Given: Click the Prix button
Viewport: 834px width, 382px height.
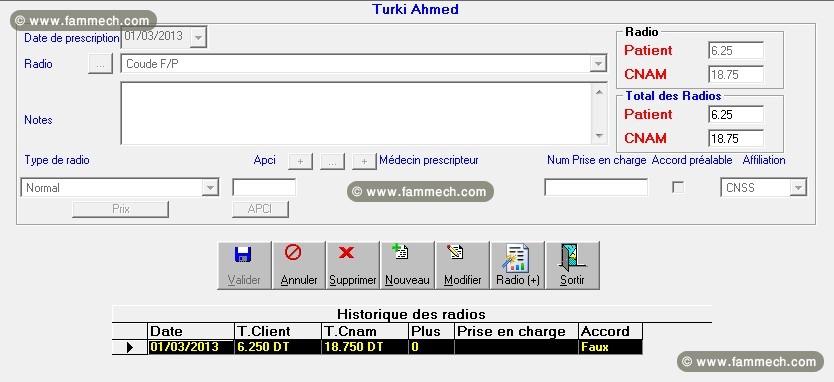Looking at the screenshot, I should point(121,209).
